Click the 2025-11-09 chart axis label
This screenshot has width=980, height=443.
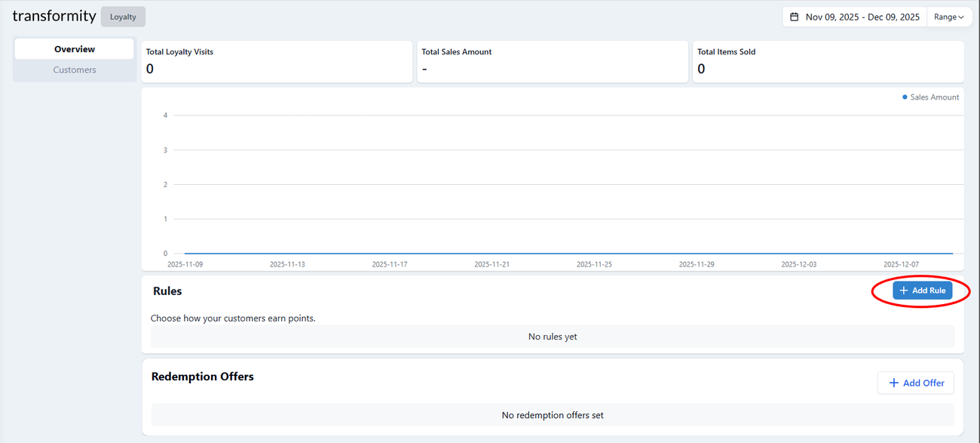tap(185, 265)
